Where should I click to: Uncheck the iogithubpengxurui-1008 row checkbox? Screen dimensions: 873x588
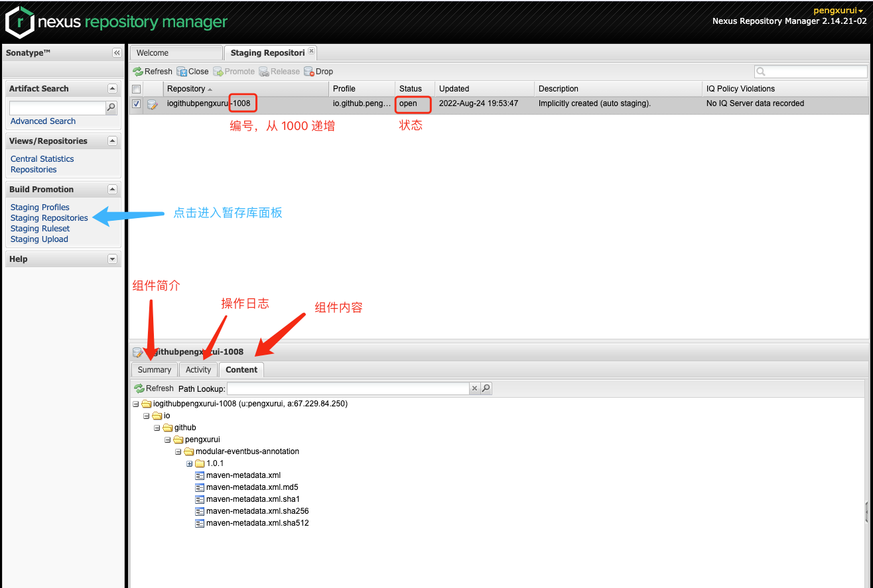pyautogui.click(x=136, y=104)
